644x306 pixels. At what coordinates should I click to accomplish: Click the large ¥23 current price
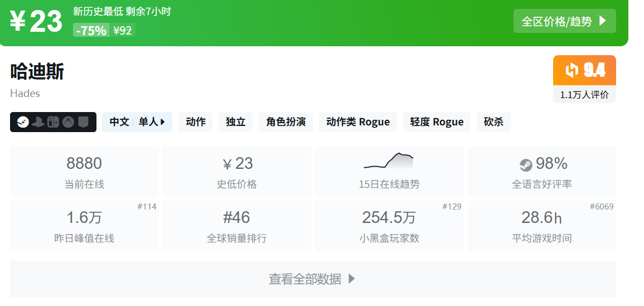click(x=36, y=21)
